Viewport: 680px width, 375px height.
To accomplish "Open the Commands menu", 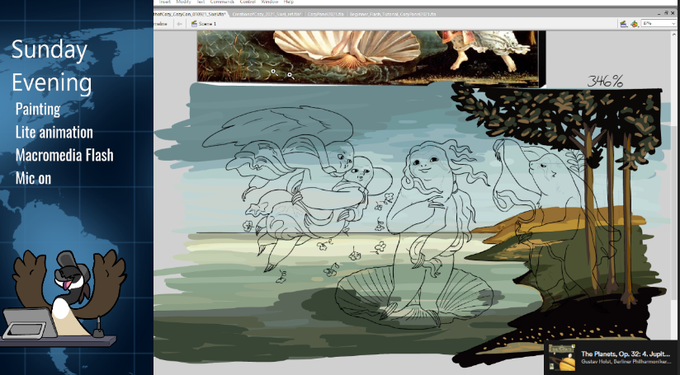I will tap(222, 2).
